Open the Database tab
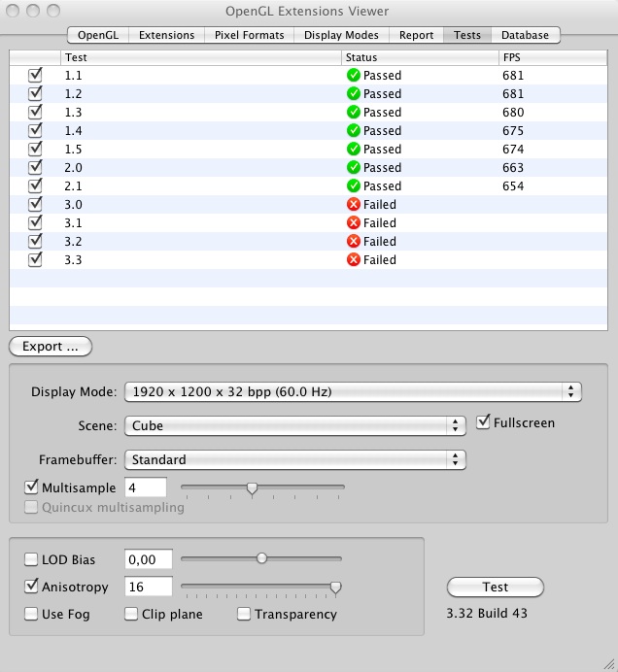Image resolution: width=618 pixels, height=672 pixels. pos(526,35)
